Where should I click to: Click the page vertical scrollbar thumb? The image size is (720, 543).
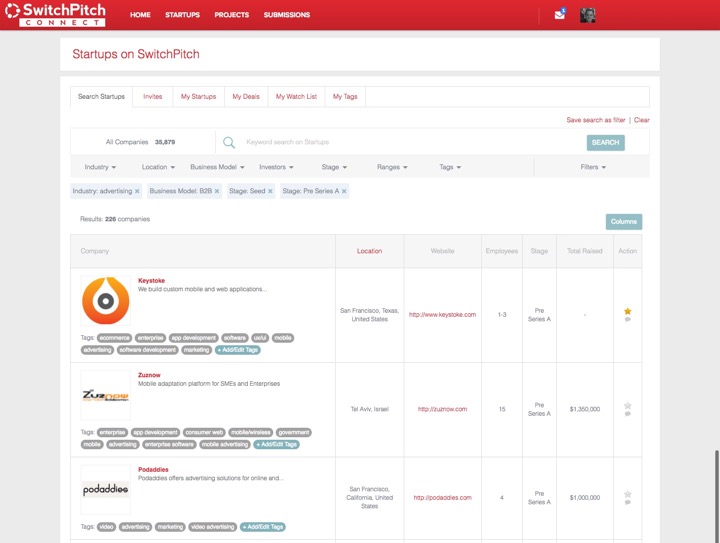point(716,496)
